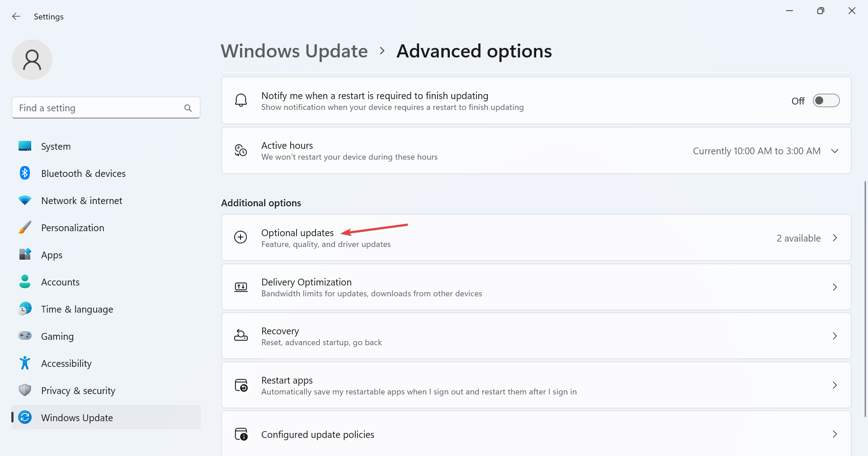The height and width of the screenshot is (456, 868).
Task: Click the Accounts person icon
Action: pyautogui.click(x=25, y=281)
